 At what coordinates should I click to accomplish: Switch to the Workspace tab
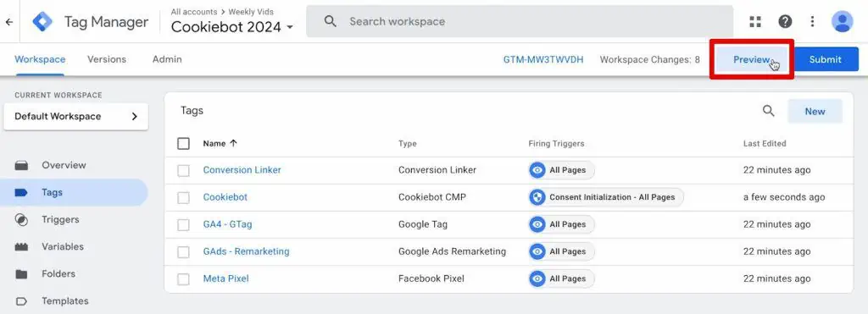(40, 59)
